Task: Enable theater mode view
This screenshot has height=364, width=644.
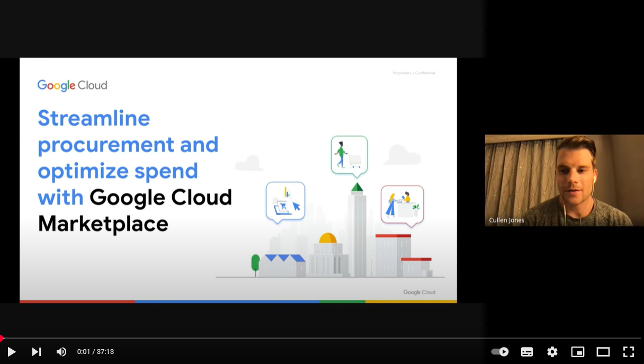Action: click(603, 352)
